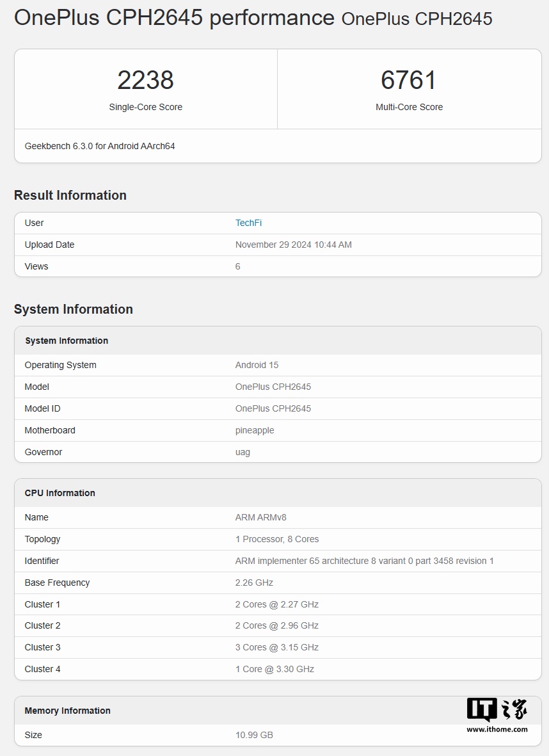549x756 pixels.
Task: Select the memory size 10.99 GB value
Action: [x=254, y=735]
